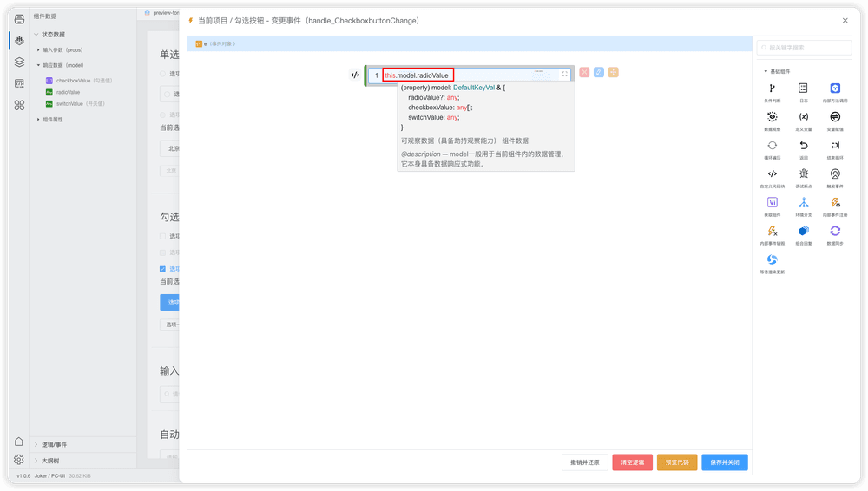Expand the 组件属性 node
868x491 pixels.
coord(38,120)
